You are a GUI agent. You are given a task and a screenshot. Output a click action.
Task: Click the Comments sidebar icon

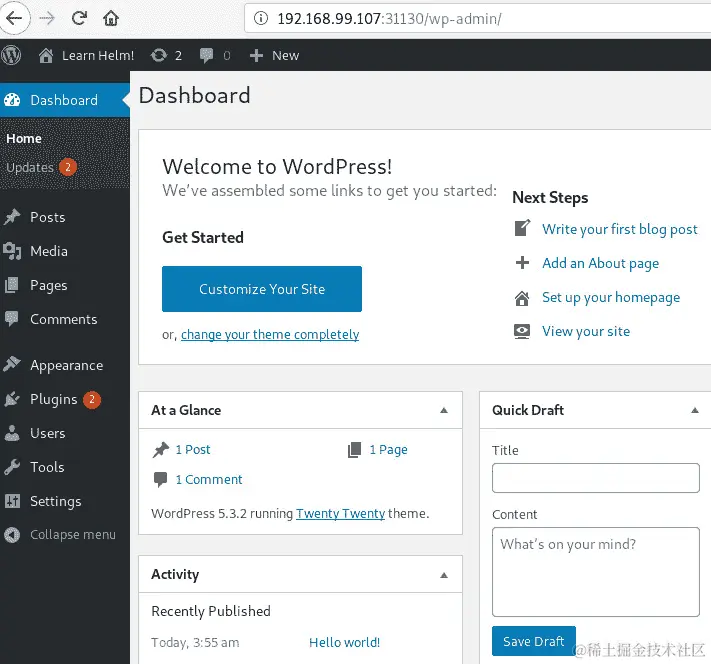coord(12,319)
